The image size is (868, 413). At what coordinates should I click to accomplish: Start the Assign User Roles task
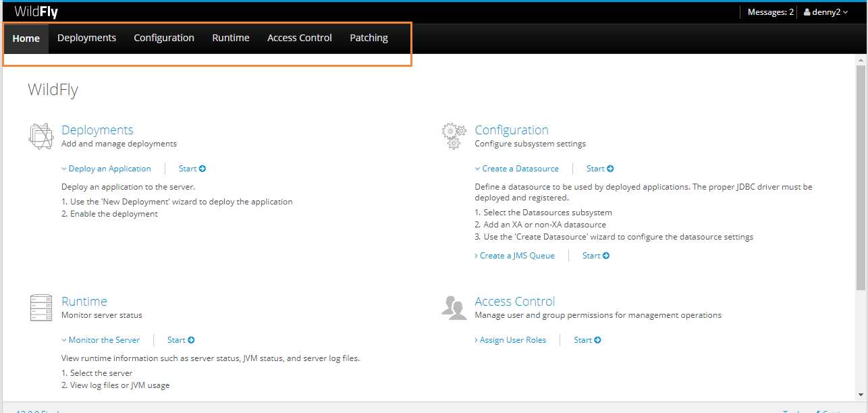(x=587, y=340)
